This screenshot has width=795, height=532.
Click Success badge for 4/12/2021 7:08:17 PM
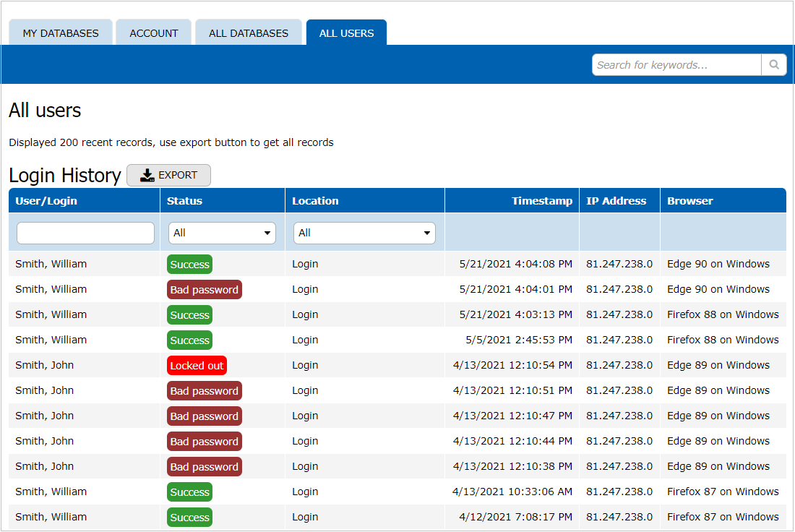pyautogui.click(x=189, y=518)
